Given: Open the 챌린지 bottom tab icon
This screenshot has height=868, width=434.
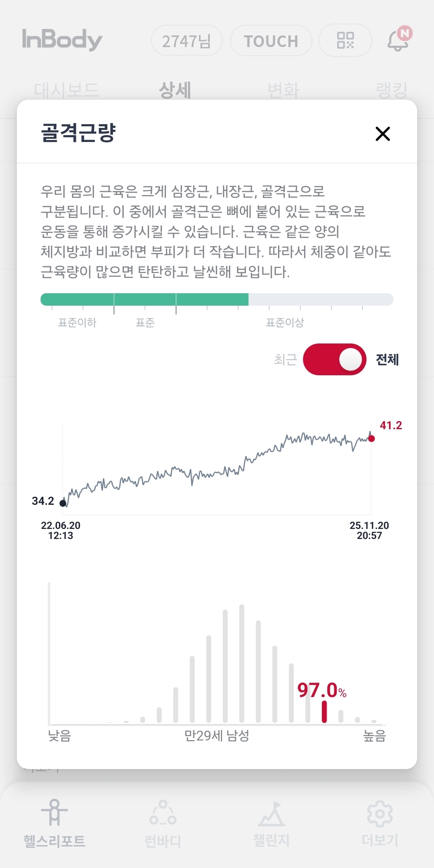Looking at the screenshot, I should tap(271, 814).
